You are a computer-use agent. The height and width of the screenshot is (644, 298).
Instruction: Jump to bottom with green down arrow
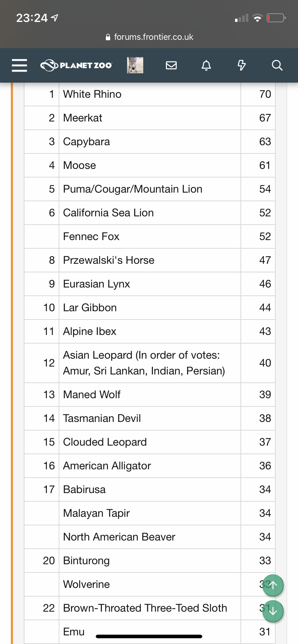pos(273,611)
